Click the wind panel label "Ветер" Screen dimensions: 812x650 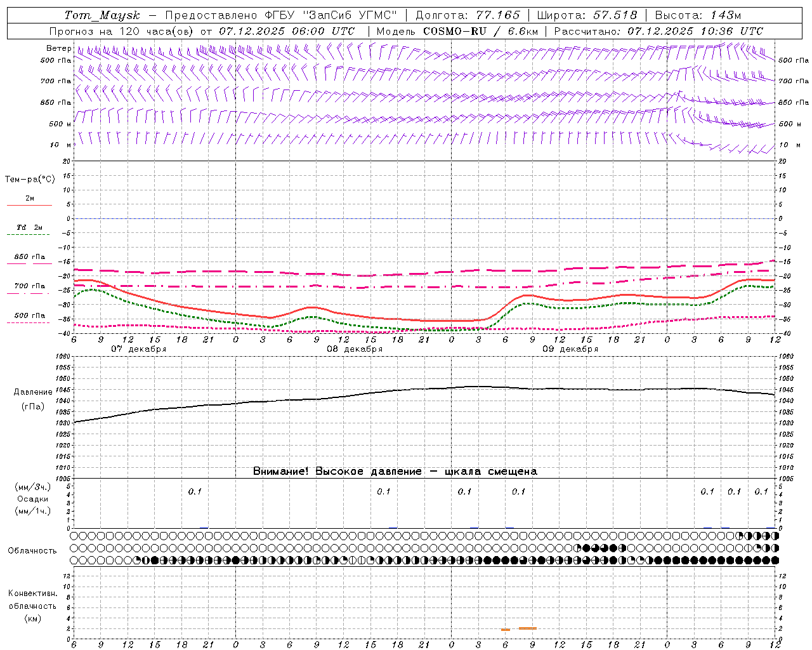[58, 48]
